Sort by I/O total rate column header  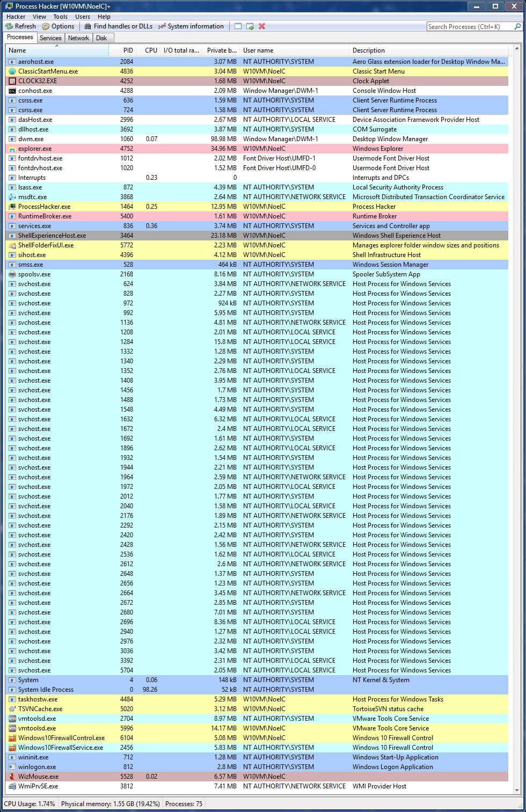click(x=181, y=50)
